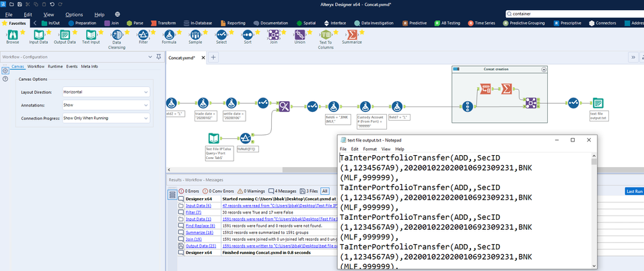Click the Last Run button
The width and height of the screenshot is (644, 271).
pyautogui.click(x=634, y=191)
